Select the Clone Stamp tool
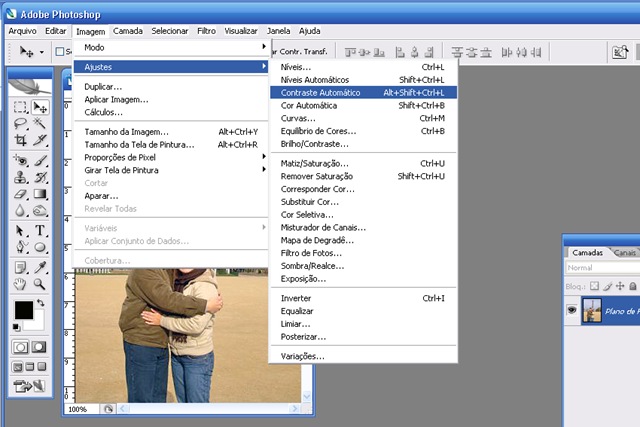 pos(20,177)
